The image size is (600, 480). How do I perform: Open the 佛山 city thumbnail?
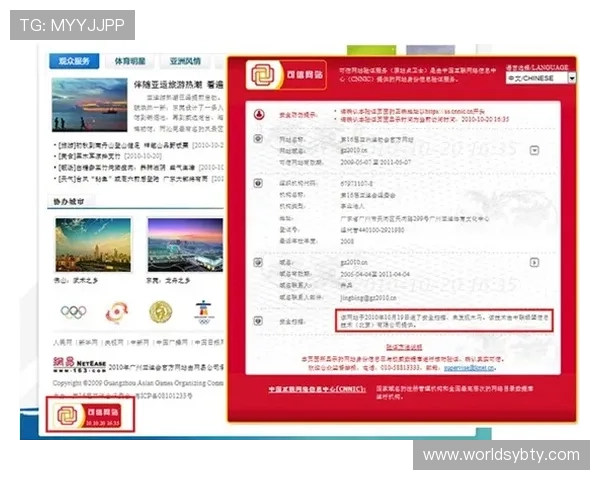93,245
